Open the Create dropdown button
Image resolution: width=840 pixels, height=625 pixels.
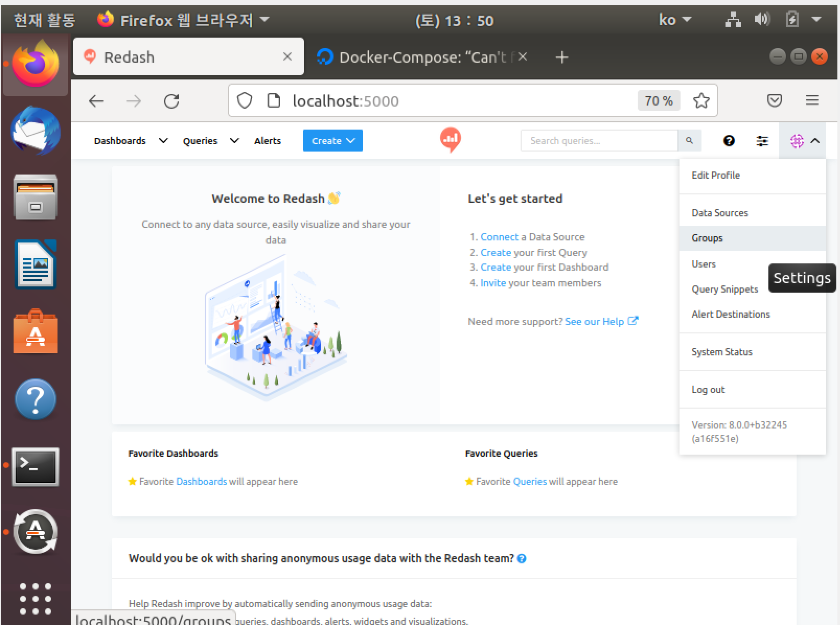[x=333, y=141]
